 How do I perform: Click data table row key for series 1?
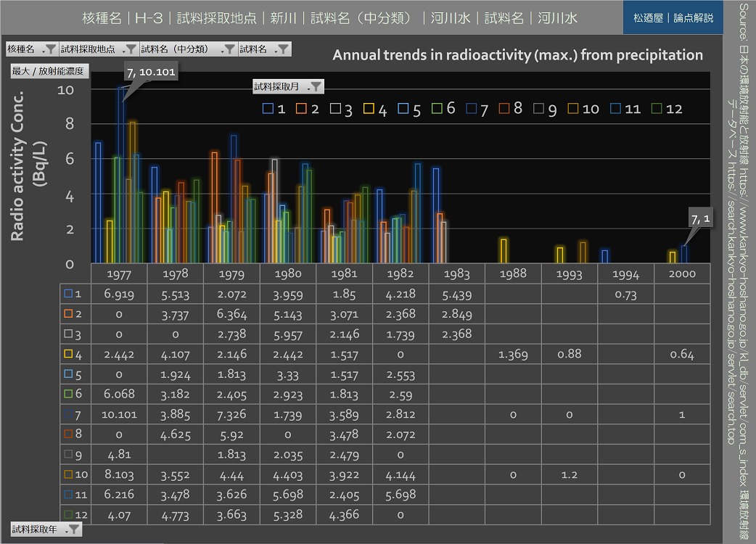(73, 294)
